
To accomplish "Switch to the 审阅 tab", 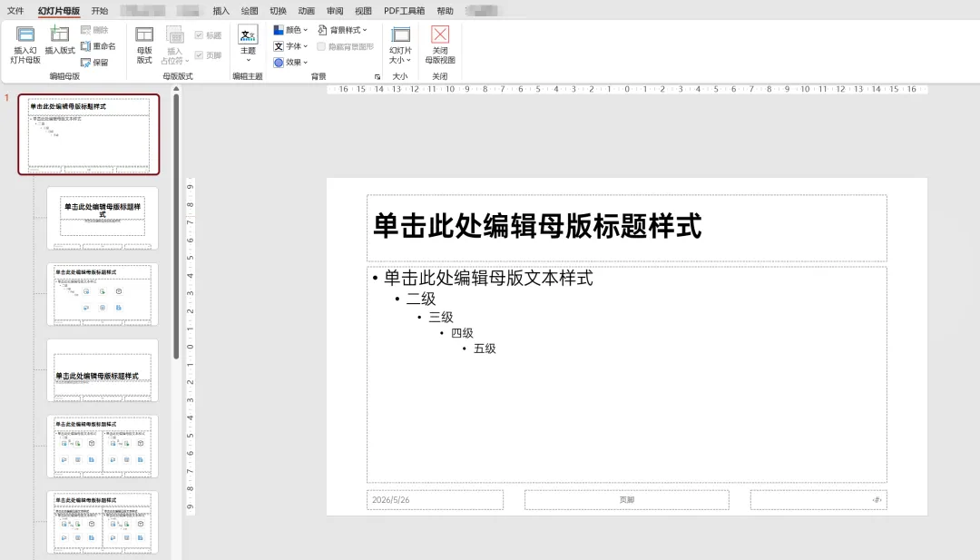I will click(334, 11).
